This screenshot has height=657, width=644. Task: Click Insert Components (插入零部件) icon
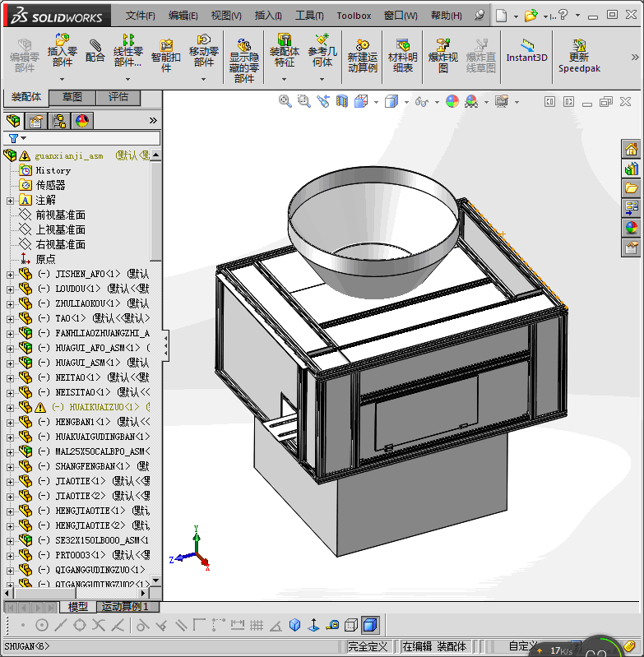(x=62, y=50)
